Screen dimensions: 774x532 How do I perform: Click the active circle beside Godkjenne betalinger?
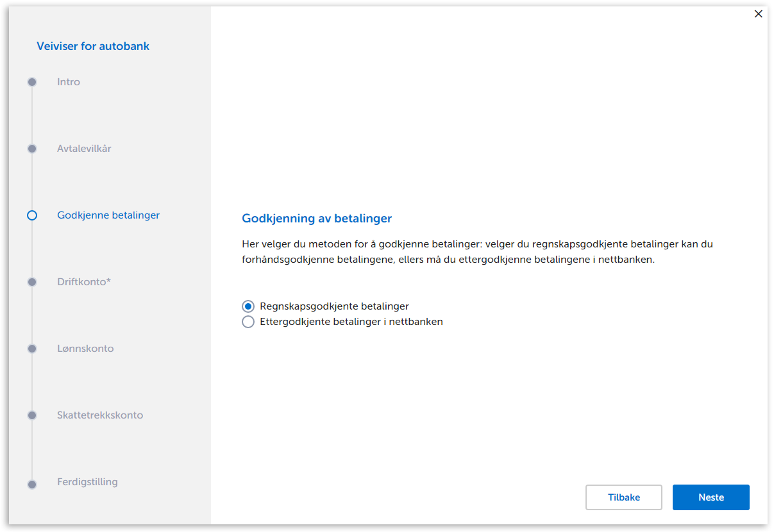click(x=32, y=215)
